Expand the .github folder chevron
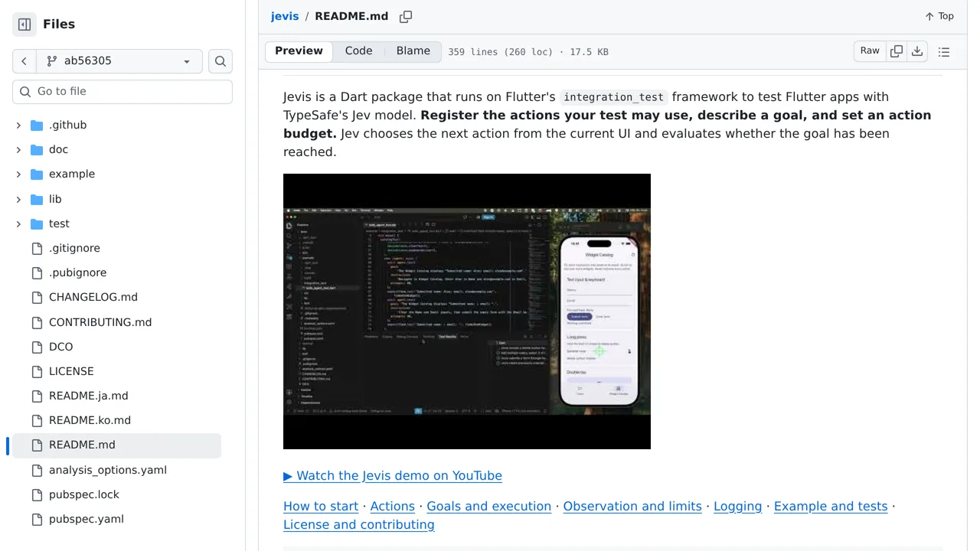The height and width of the screenshot is (551, 980). 18,125
